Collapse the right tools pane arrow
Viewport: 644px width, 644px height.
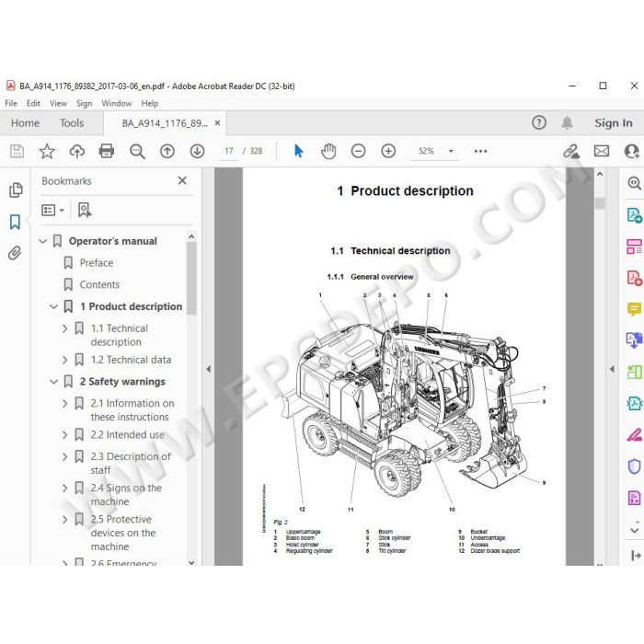[612, 369]
